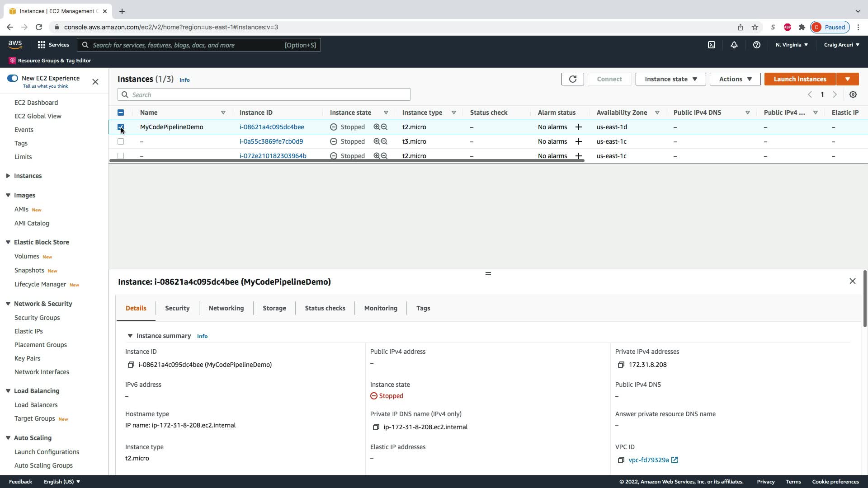Viewport: 868px width, 488px height.
Task: Switch to the Status checks tab
Action: coord(325,308)
